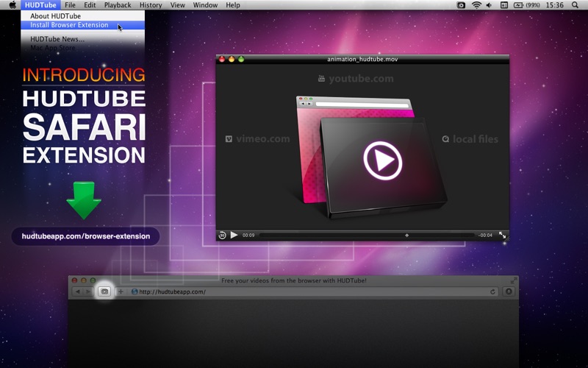This screenshot has width=588, height=368.
Task: Open the Apple menu
Action: coord(12,5)
